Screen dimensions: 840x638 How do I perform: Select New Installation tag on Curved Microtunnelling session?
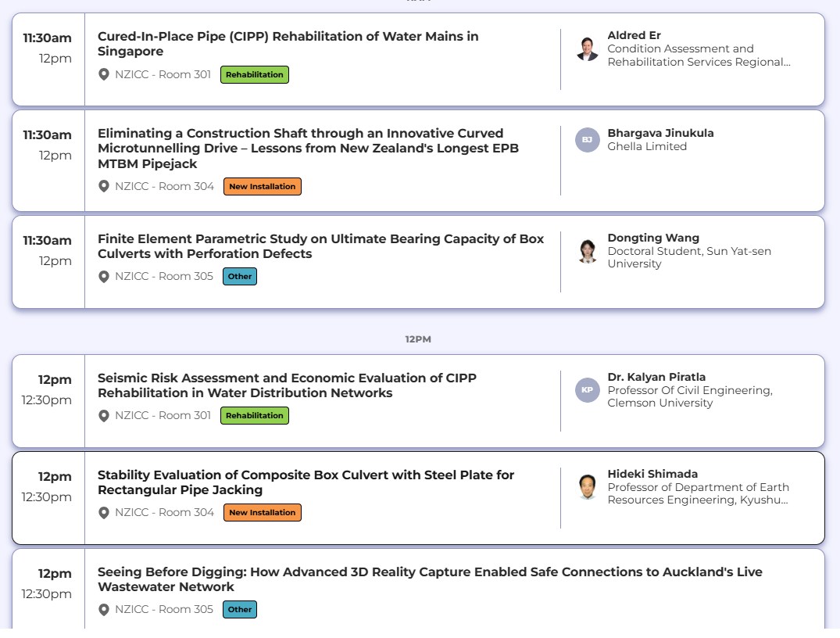pyautogui.click(x=263, y=187)
